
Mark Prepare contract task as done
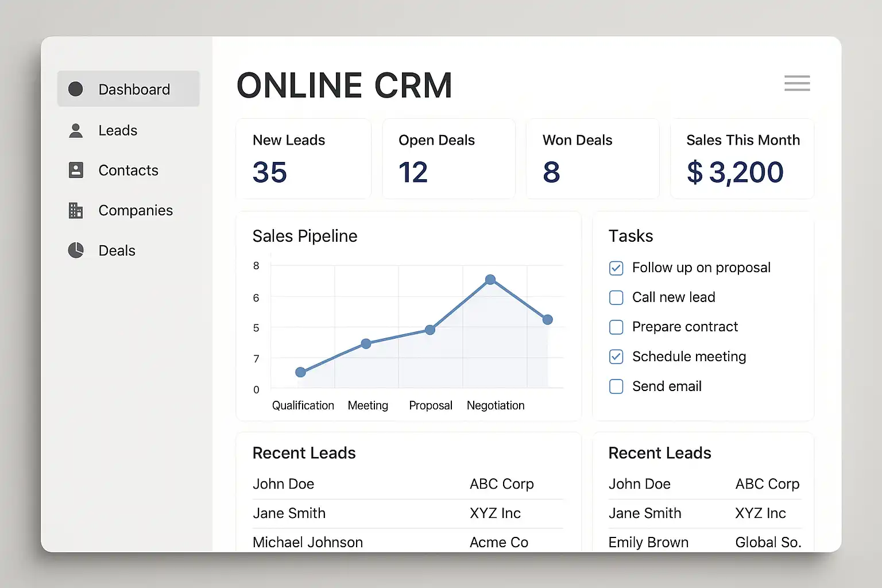point(616,327)
